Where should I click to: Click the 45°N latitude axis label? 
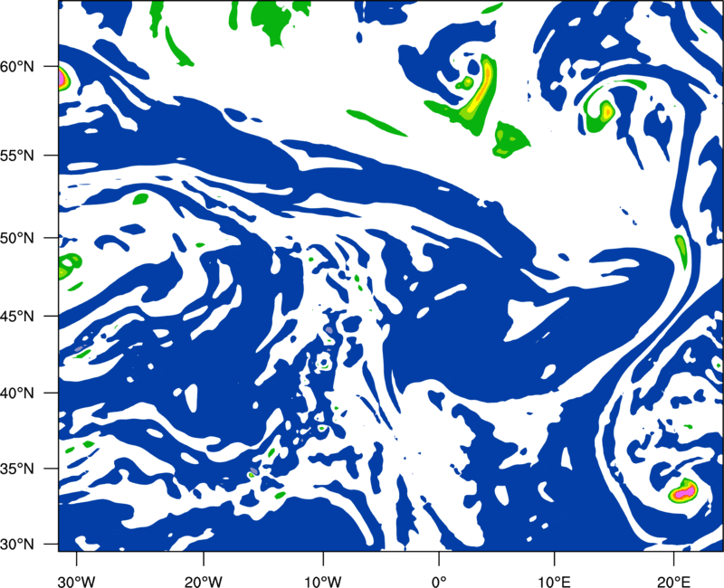17,317
